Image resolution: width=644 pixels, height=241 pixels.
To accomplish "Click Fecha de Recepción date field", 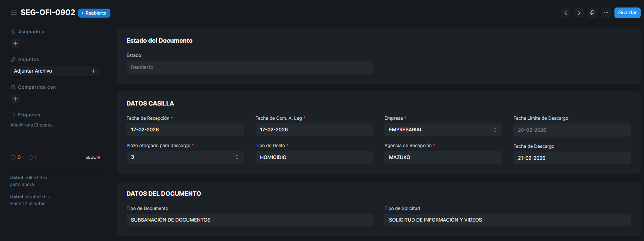I will (x=185, y=130).
